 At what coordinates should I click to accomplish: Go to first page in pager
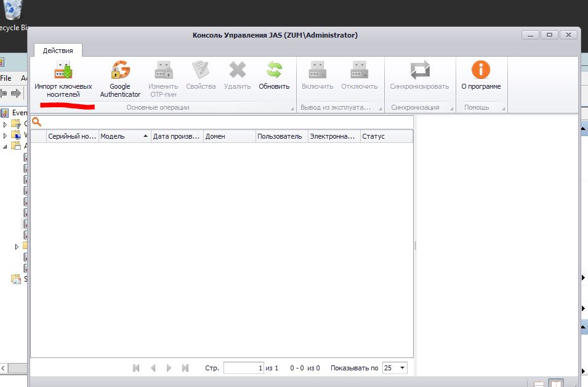pyautogui.click(x=136, y=368)
